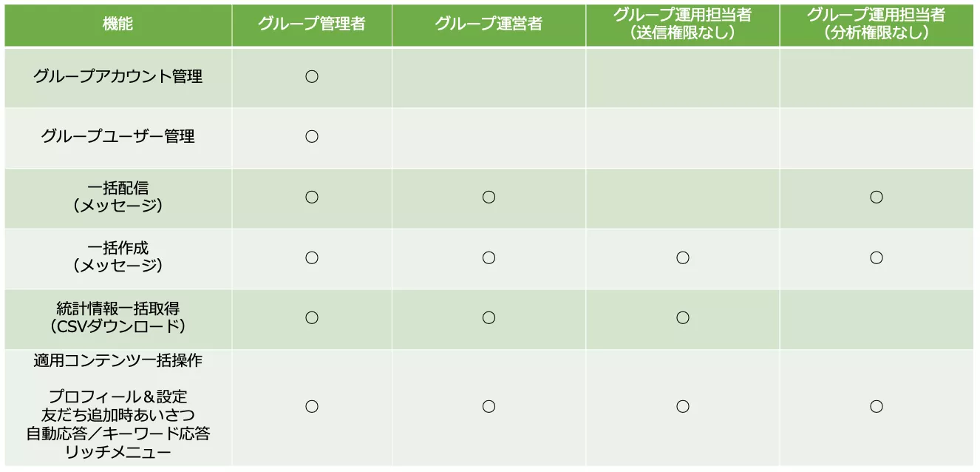Click the 一括配信(メッセージ) row label
The height and width of the screenshot is (472, 980).
pos(118,198)
